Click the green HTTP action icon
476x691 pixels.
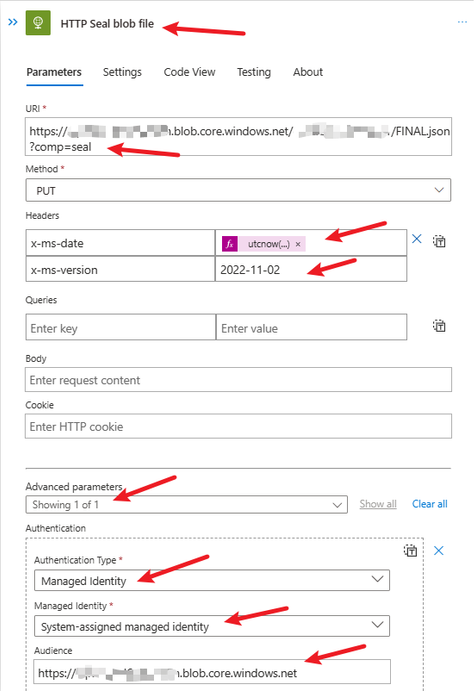38,22
